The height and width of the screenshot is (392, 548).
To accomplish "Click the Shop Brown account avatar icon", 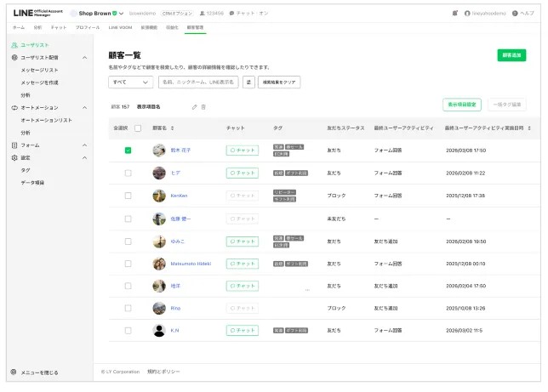I will [73, 14].
